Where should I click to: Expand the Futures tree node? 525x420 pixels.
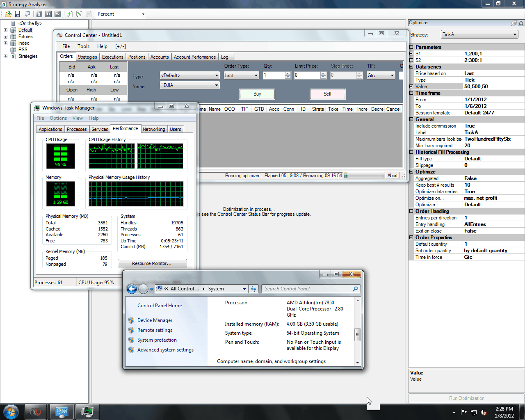(5, 37)
